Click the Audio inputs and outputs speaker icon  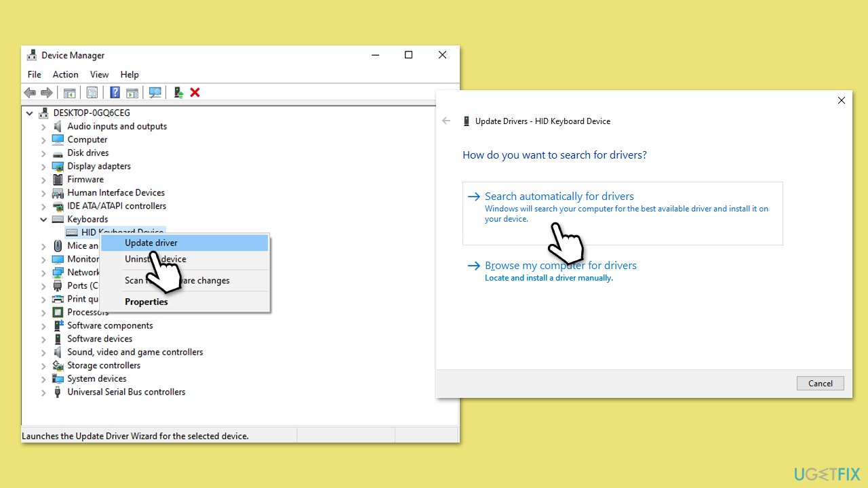point(58,126)
